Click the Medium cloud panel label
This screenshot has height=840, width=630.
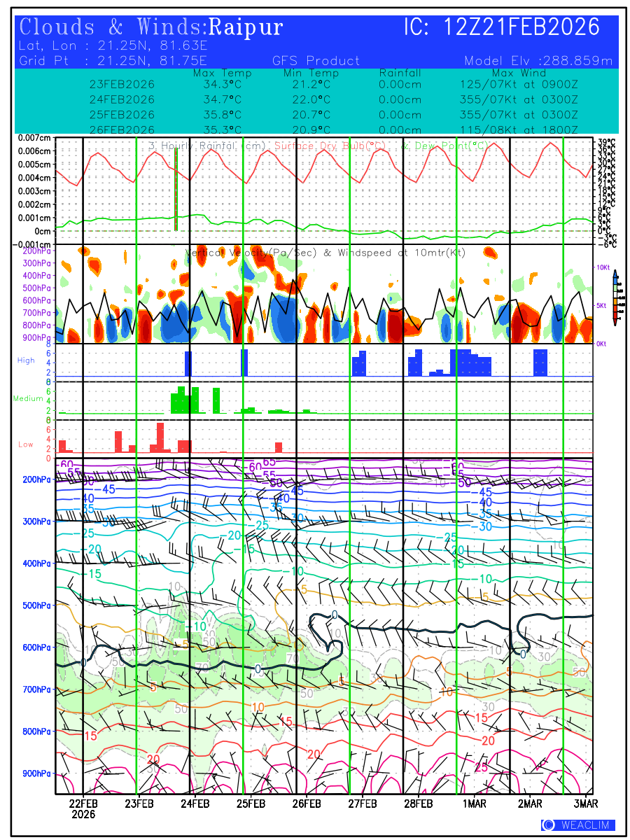tap(28, 399)
